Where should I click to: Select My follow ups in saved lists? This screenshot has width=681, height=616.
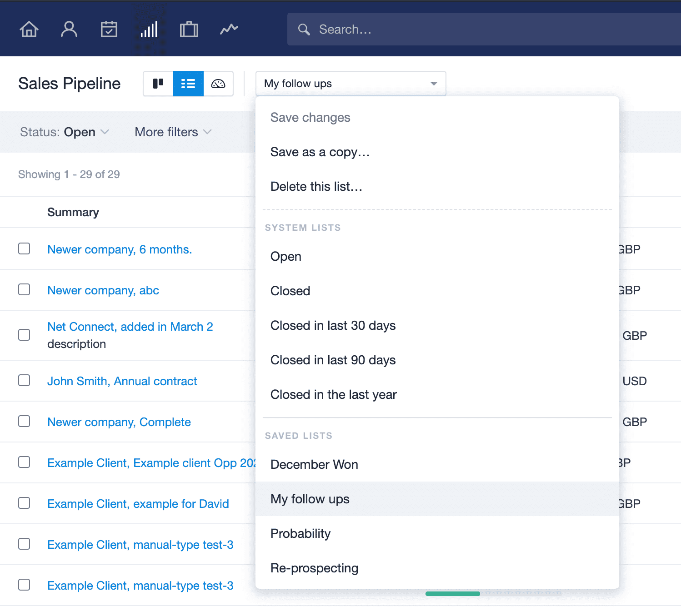[x=437, y=499]
